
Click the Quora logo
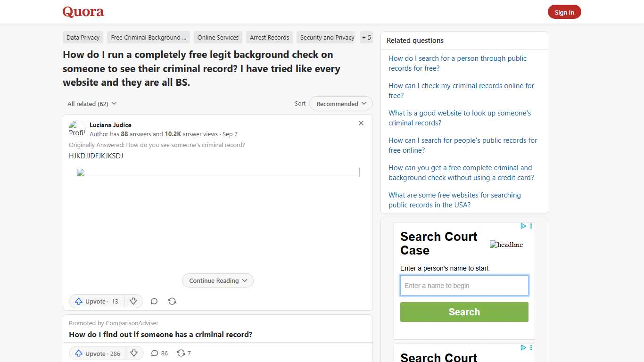(83, 12)
